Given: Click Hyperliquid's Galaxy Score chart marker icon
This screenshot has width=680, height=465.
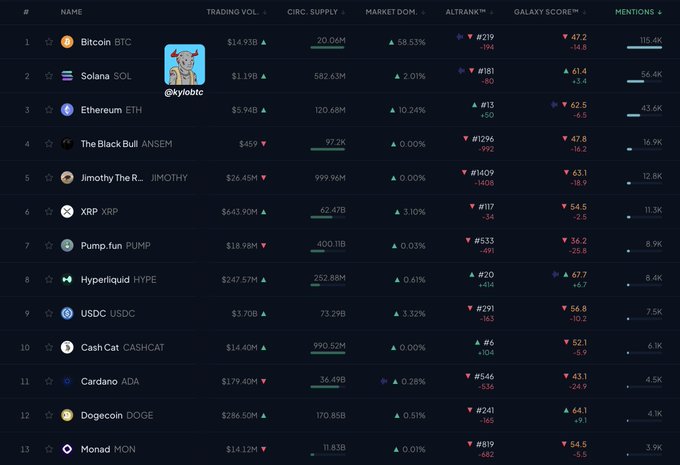Looking at the screenshot, I should [x=555, y=274].
